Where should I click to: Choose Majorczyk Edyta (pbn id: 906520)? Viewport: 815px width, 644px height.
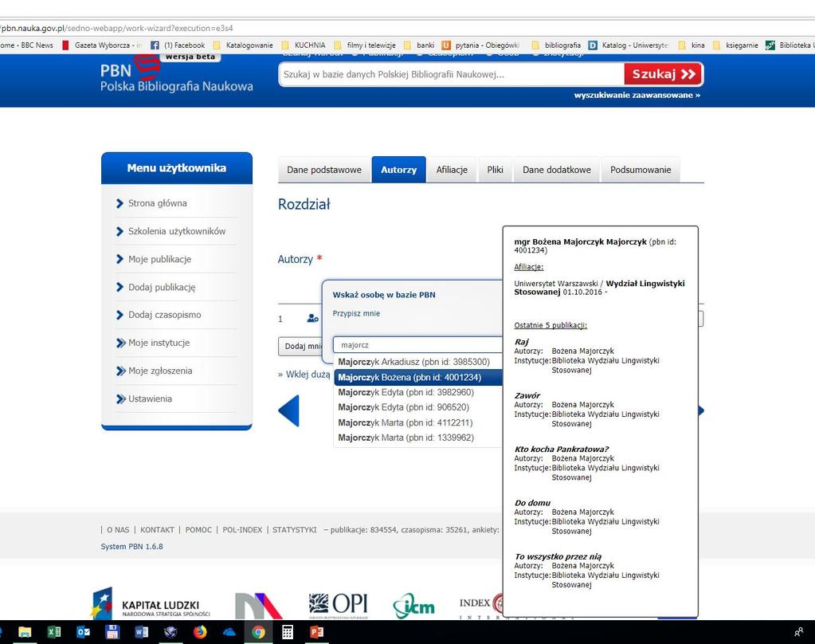[x=418, y=407]
